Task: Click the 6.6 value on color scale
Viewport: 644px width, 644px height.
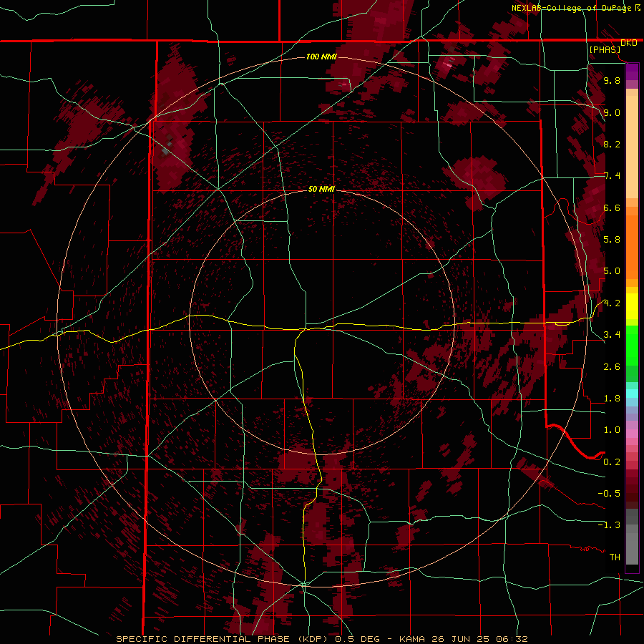Action: point(612,208)
